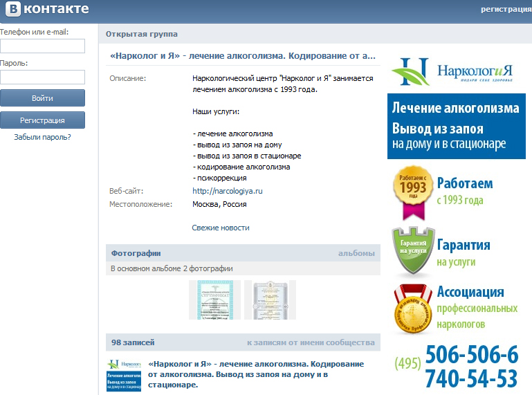The width and height of the screenshot is (532, 395).
Task: Click the Гарантия на услуги heading text
Action: [464, 252]
